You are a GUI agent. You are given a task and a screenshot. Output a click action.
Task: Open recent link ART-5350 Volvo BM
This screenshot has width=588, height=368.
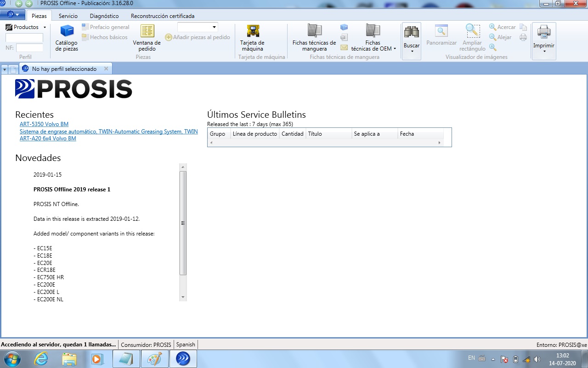(44, 124)
